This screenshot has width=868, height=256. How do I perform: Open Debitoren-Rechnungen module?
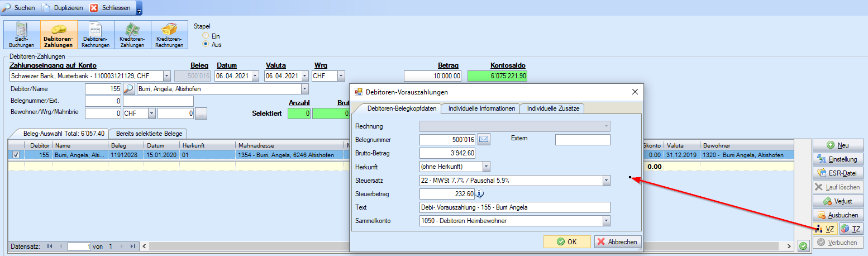[96, 35]
